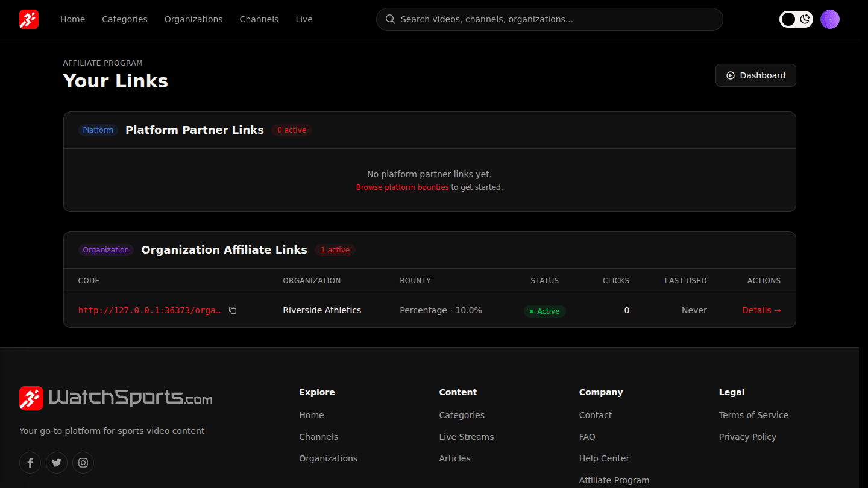Screen dimensions: 868x488
Task: Open FAQ footer link
Action: (x=587, y=437)
